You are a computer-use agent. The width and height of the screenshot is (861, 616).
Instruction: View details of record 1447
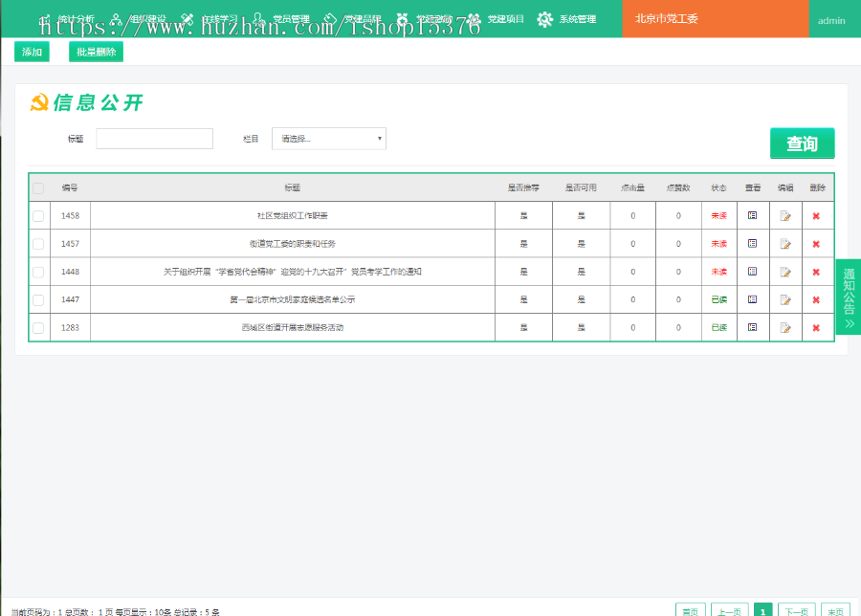tap(752, 299)
